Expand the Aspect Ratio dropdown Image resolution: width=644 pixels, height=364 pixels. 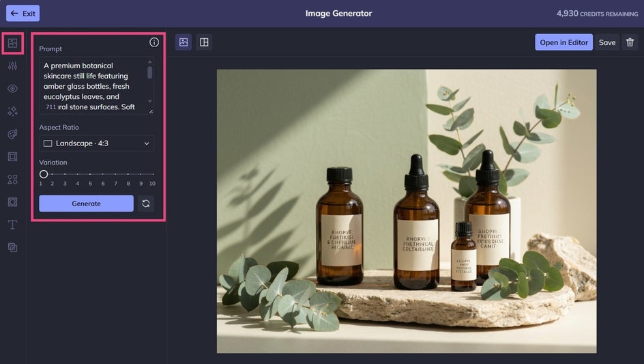click(x=96, y=143)
